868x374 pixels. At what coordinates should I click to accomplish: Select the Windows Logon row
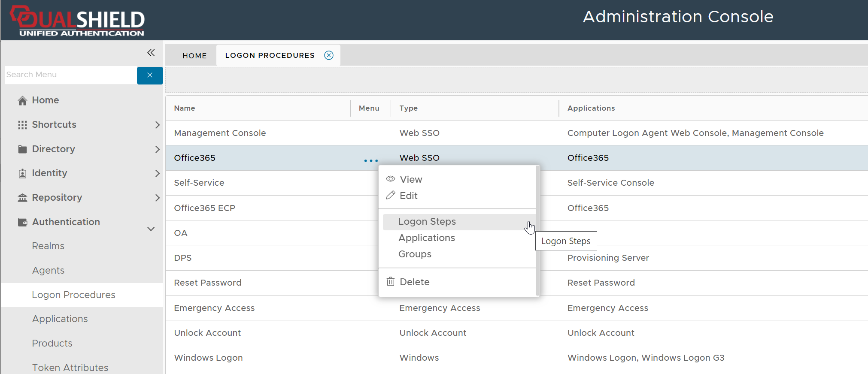[209, 358]
